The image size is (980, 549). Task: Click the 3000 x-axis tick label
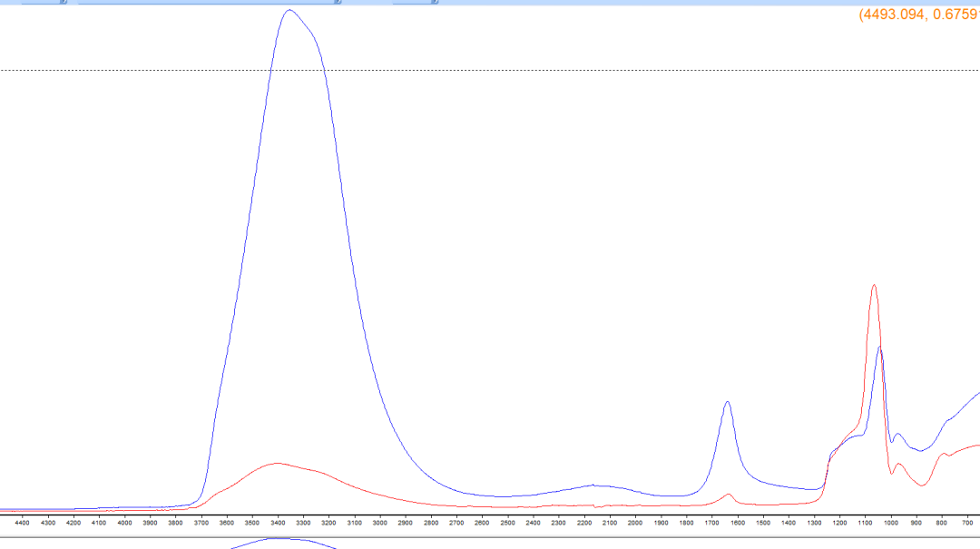[x=379, y=522]
